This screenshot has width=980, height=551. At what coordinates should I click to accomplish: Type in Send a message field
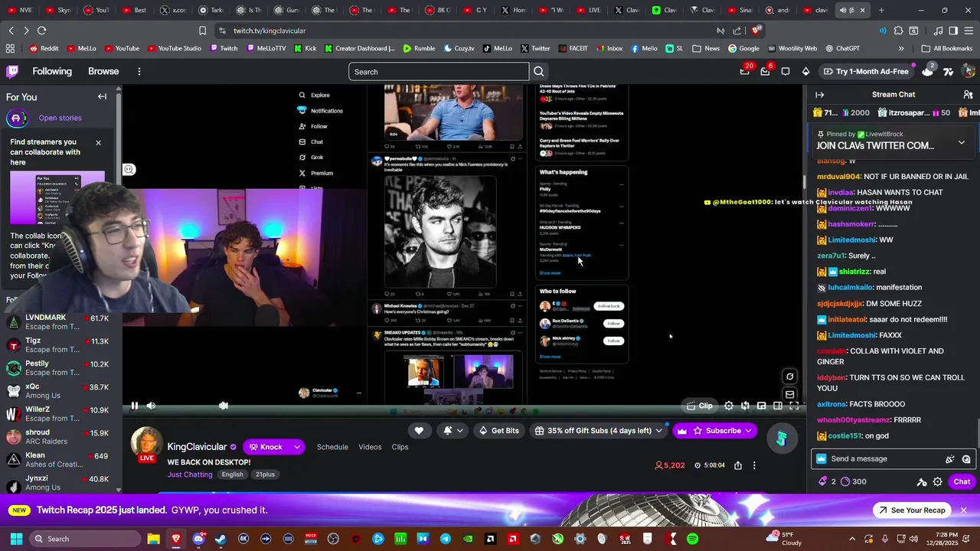(x=880, y=458)
